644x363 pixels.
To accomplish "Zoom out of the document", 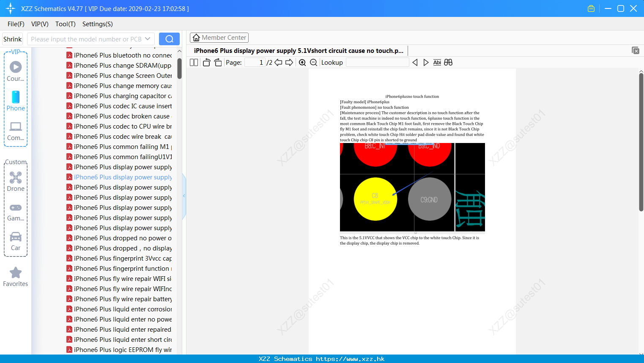I will pyautogui.click(x=314, y=62).
